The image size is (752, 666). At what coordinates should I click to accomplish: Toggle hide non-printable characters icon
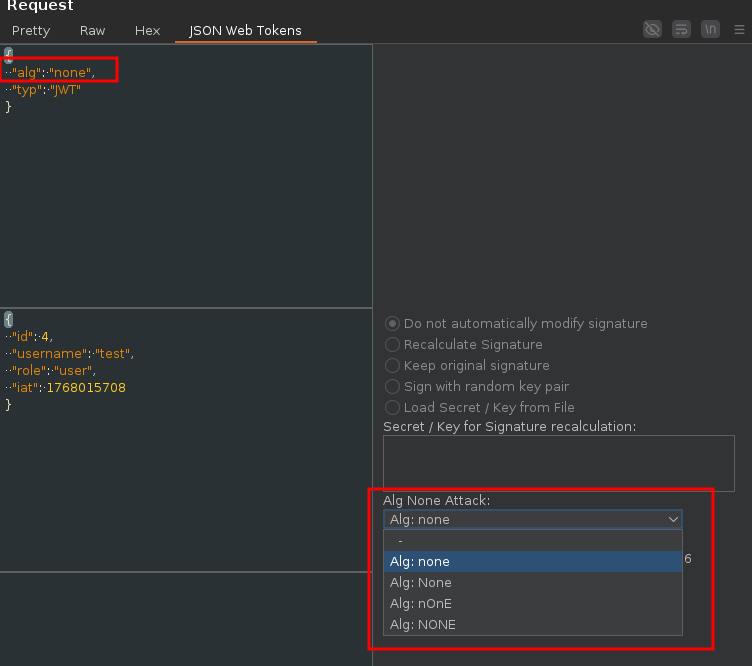tap(652, 29)
